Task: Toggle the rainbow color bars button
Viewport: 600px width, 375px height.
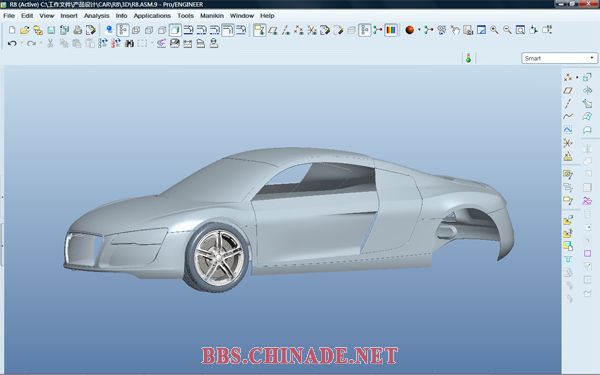Action: click(391, 30)
